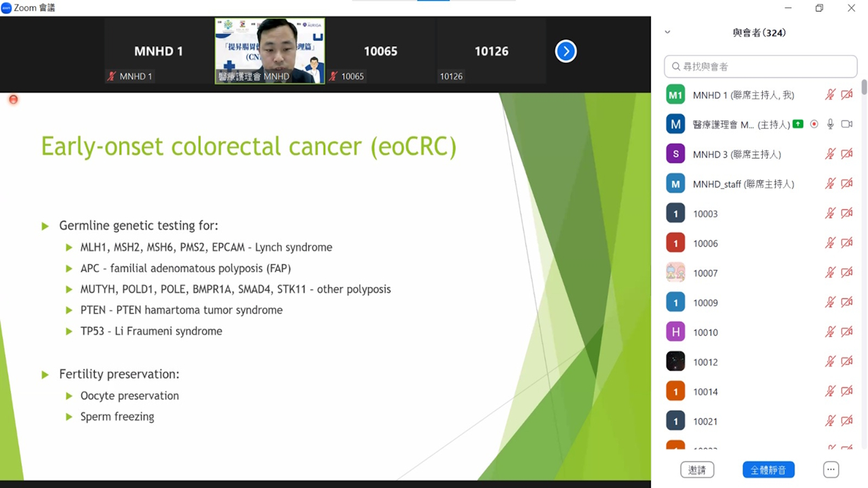
Task: Click camera-off icon of participant 10009
Action: [847, 302]
